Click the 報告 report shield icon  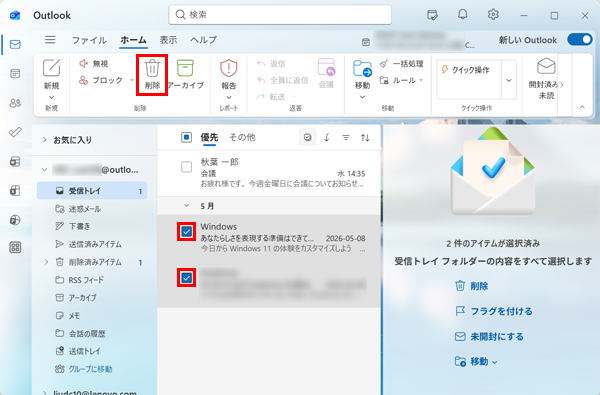tap(229, 68)
